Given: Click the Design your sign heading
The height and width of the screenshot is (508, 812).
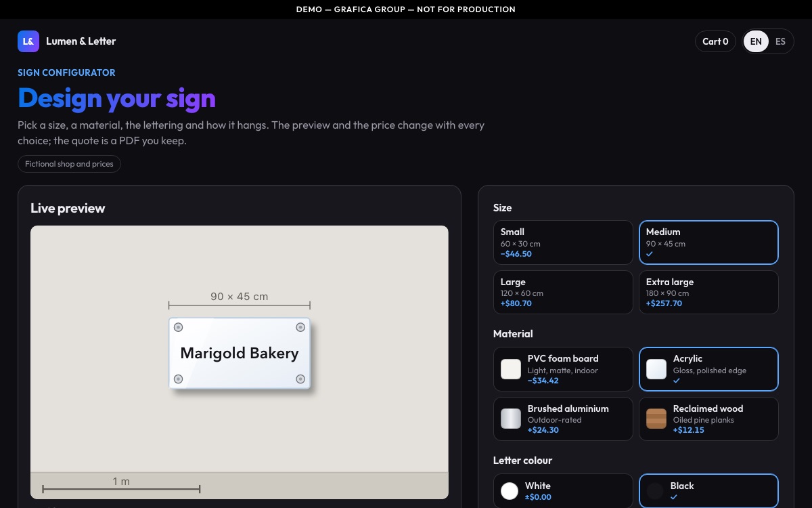Looking at the screenshot, I should (x=116, y=98).
